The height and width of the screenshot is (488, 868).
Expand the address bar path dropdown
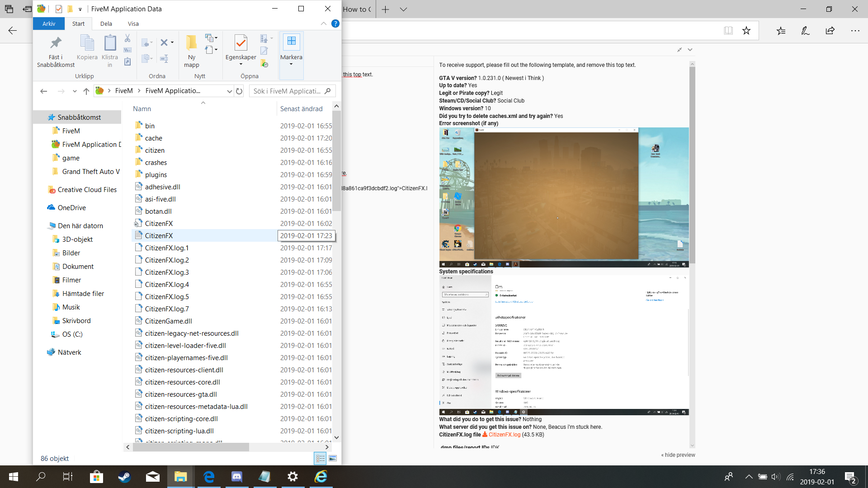click(229, 91)
